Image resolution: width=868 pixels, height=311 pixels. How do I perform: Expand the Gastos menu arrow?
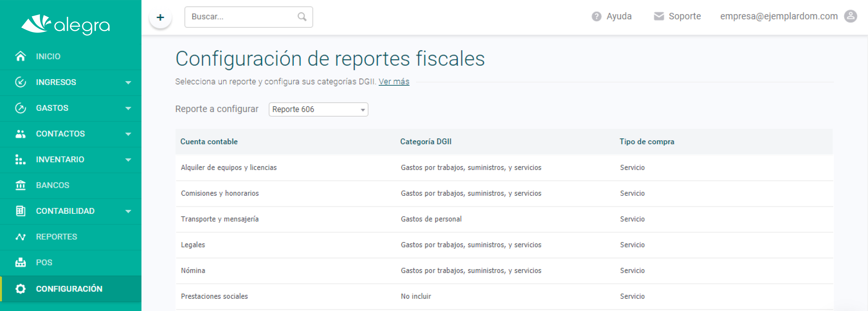(x=128, y=108)
